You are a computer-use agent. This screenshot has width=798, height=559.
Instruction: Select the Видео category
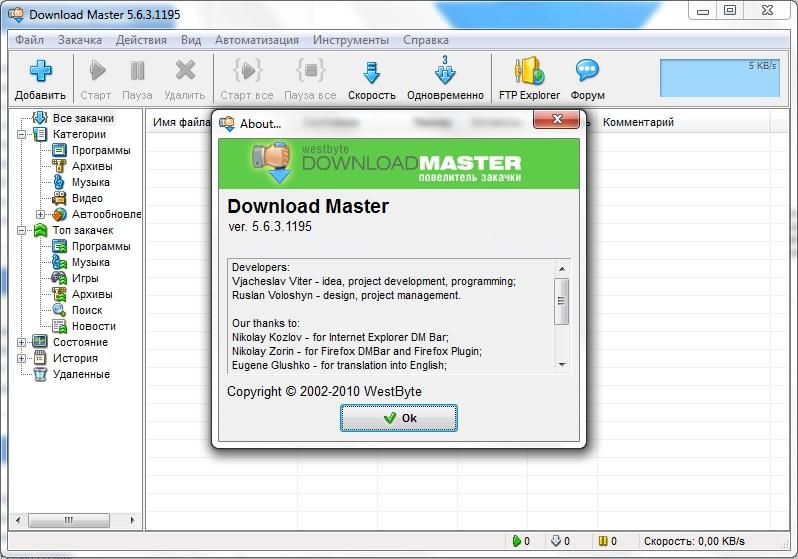[x=87, y=198]
